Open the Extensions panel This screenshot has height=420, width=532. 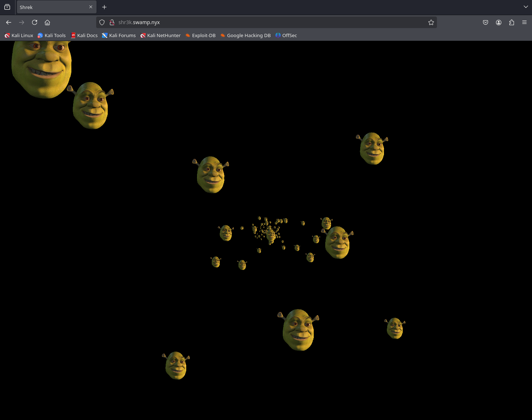(511, 22)
